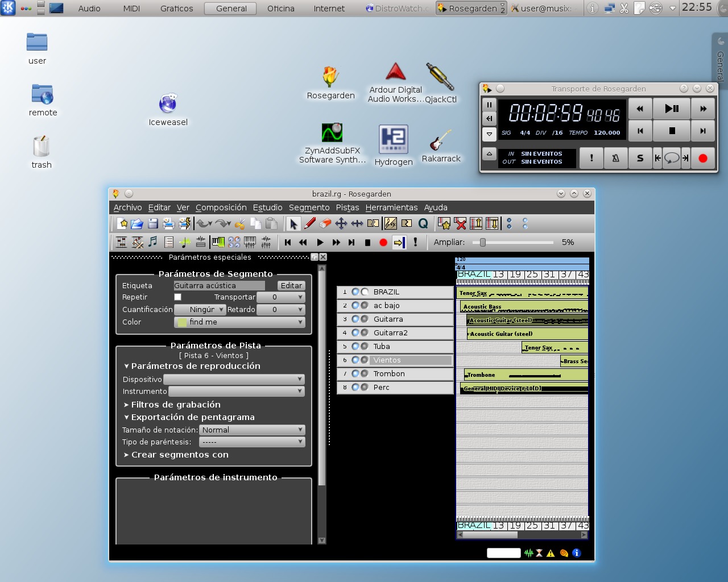Expand Crear segmentos con section
This screenshot has height=582, width=728.
[x=176, y=455]
